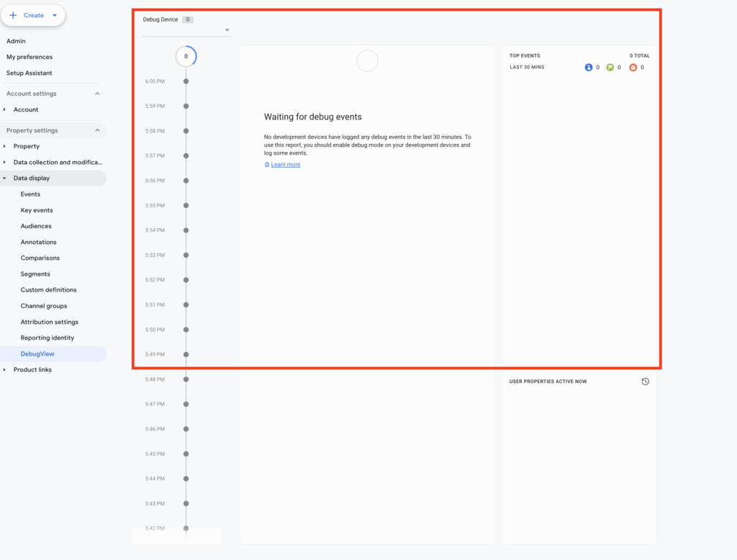Click the Create button
The height and width of the screenshot is (560, 737).
pos(33,16)
